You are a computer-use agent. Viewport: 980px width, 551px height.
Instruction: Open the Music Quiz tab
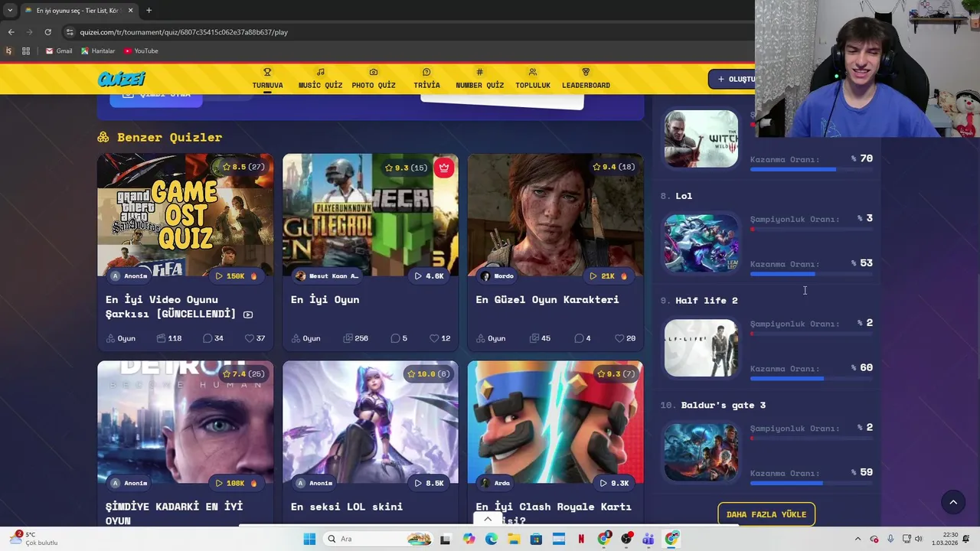[320, 79]
